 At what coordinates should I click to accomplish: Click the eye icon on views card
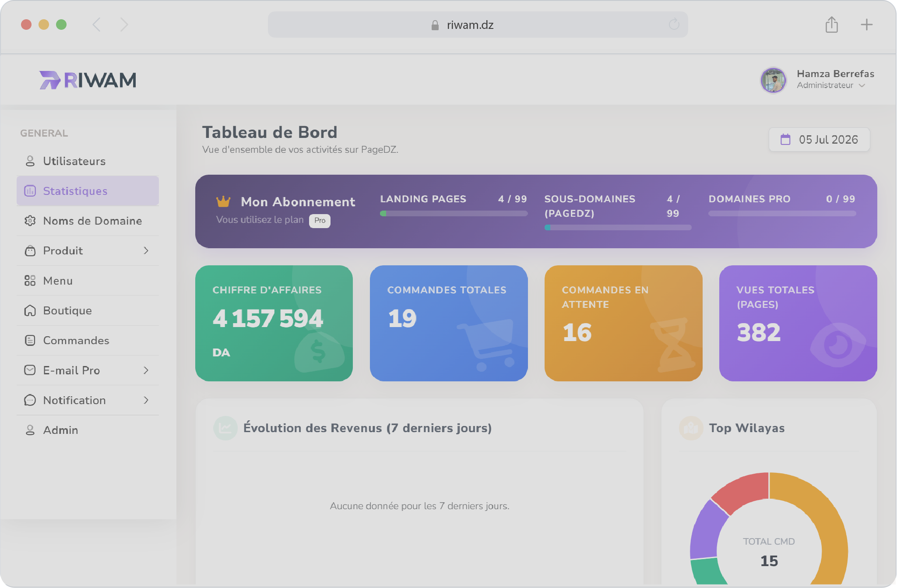pyautogui.click(x=838, y=345)
